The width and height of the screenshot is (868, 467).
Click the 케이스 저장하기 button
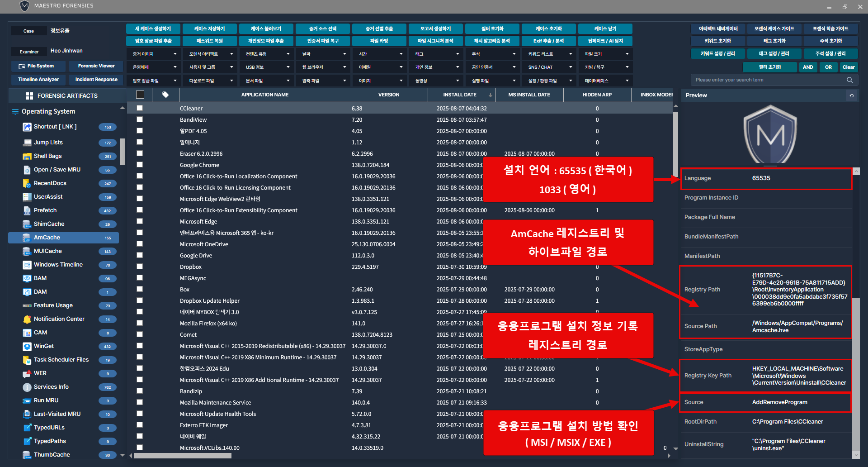click(210, 29)
